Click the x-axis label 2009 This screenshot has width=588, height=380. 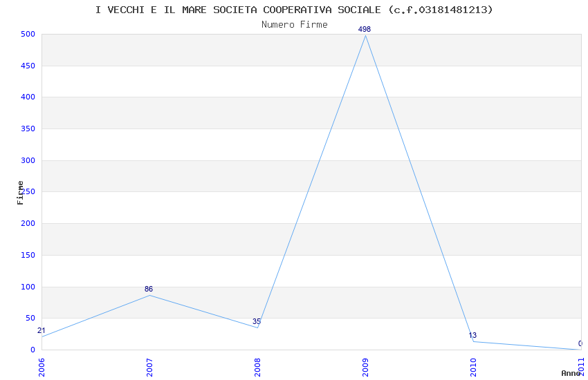365,368
